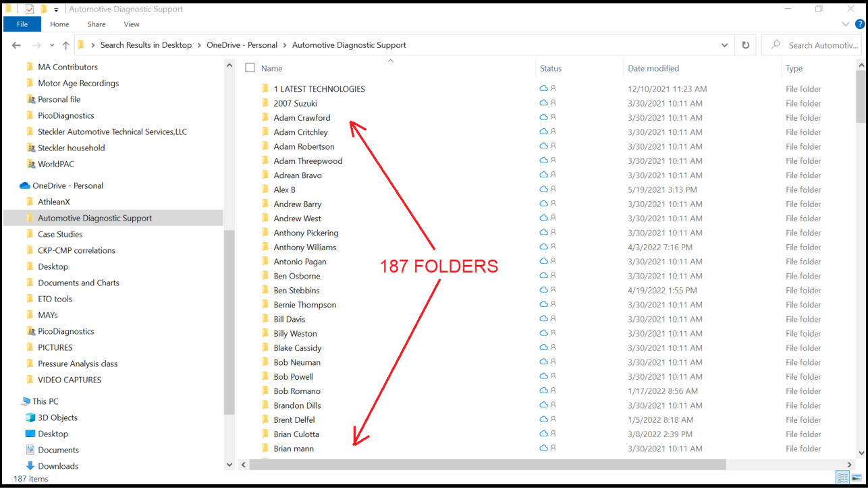Screen dimensions: 868x489
Task: Switch to the View tab
Action: tap(131, 24)
